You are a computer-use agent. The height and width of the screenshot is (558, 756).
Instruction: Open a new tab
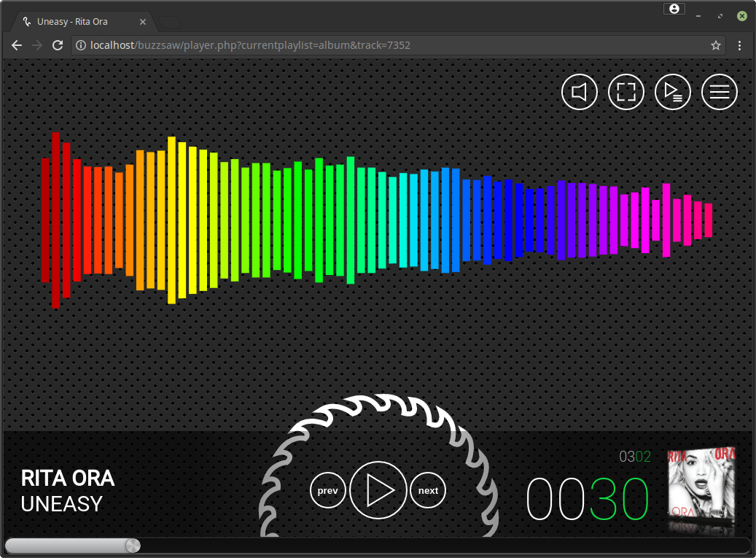[x=170, y=22]
